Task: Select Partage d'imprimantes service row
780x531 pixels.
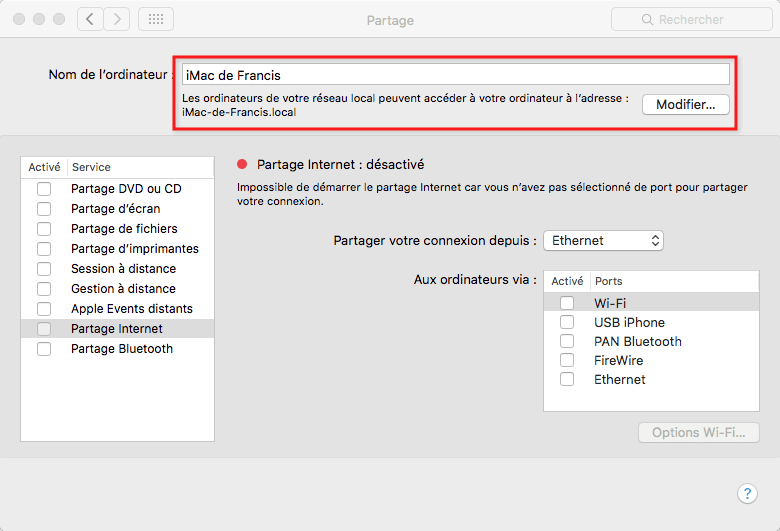Action: click(117, 248)
